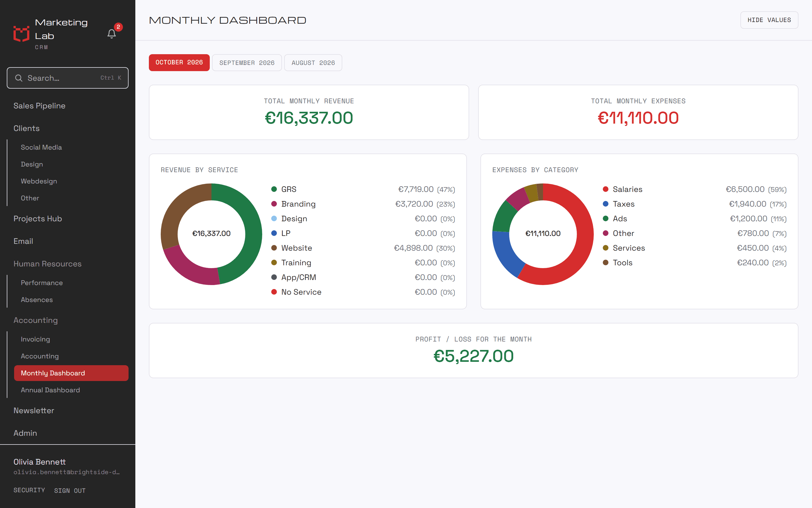Image resolution: width=812 pixels, height=508 pixels.
Task: Open Newsletter section
Action: [34, 411]
